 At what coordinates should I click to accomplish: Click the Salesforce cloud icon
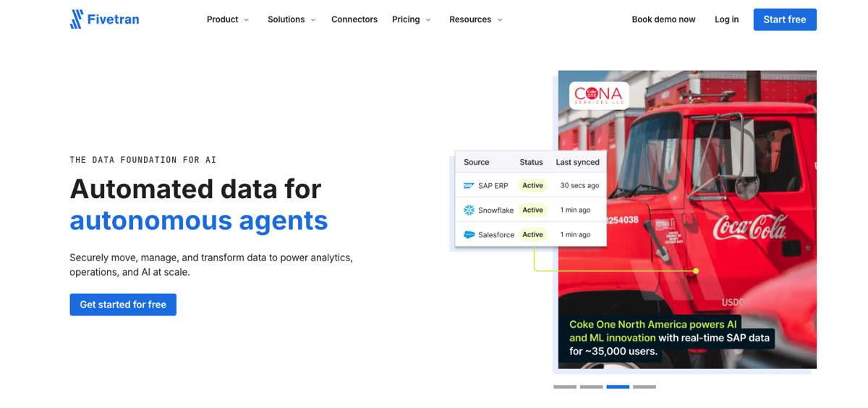coord(469,235)
